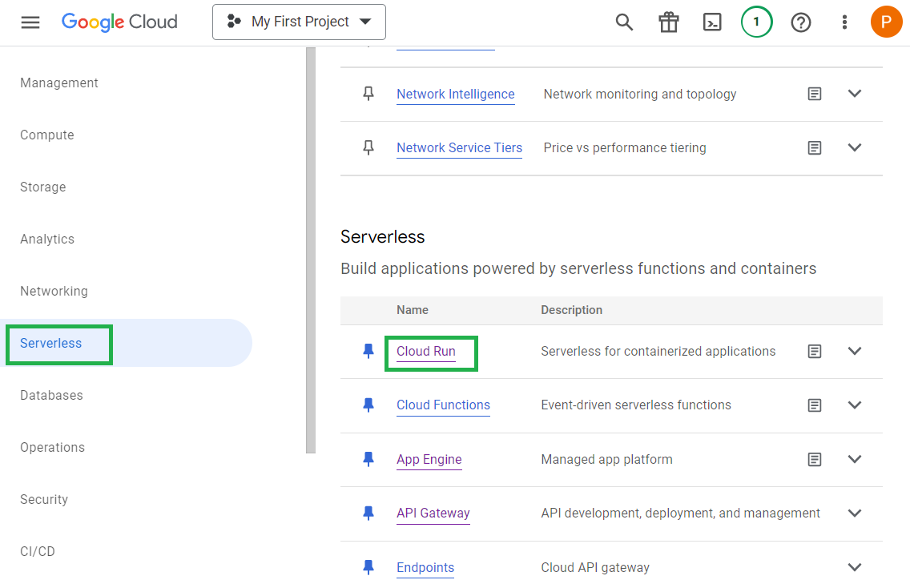Open the three-dot settings menu

click(x=844, y=22)
